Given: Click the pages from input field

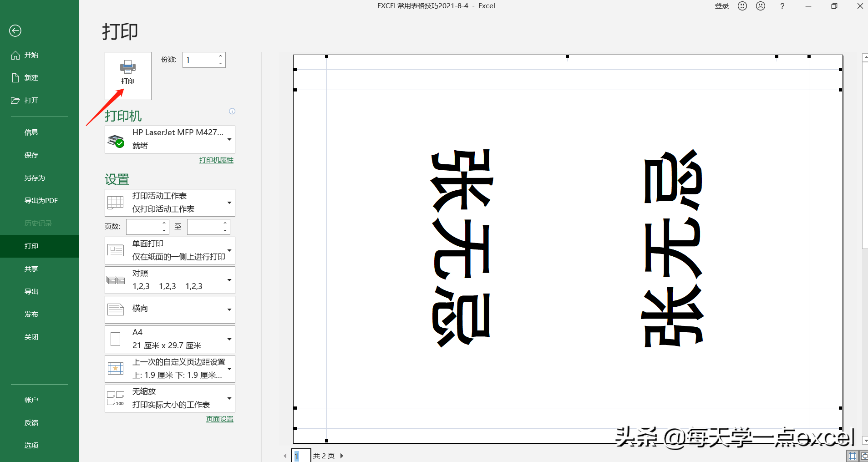Looking at the screenshot, I should point(143,227).
